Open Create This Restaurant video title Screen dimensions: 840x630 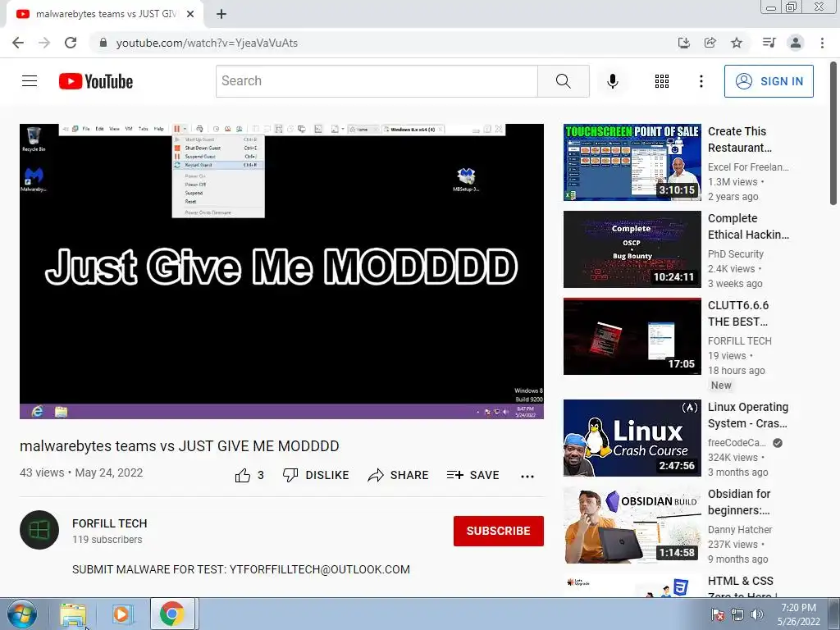coord(739,139)
